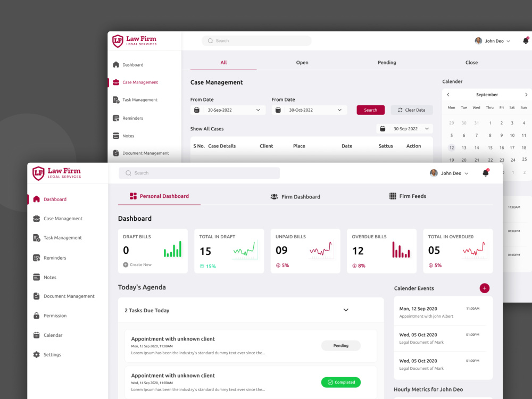Select day 15 in September calendar
Viewport: 532px width, 399px height.
(x=490, y=147)
